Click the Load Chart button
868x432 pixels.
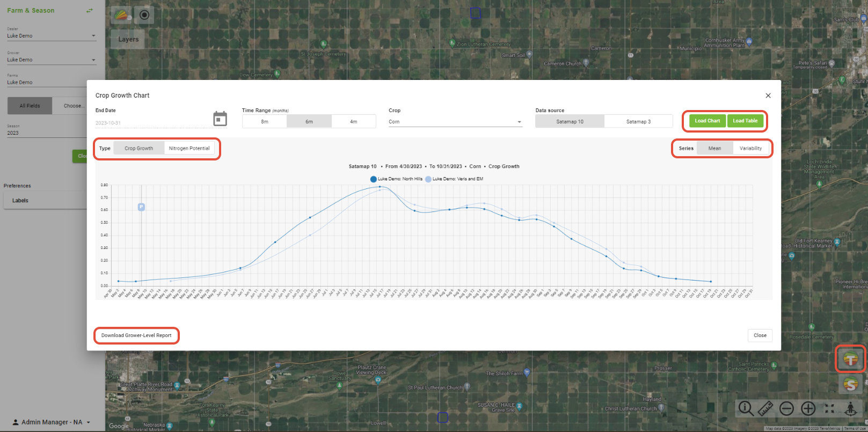707,121
